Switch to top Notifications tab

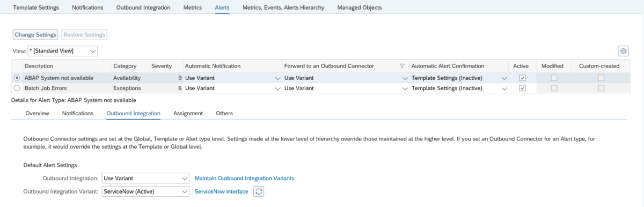87,8
